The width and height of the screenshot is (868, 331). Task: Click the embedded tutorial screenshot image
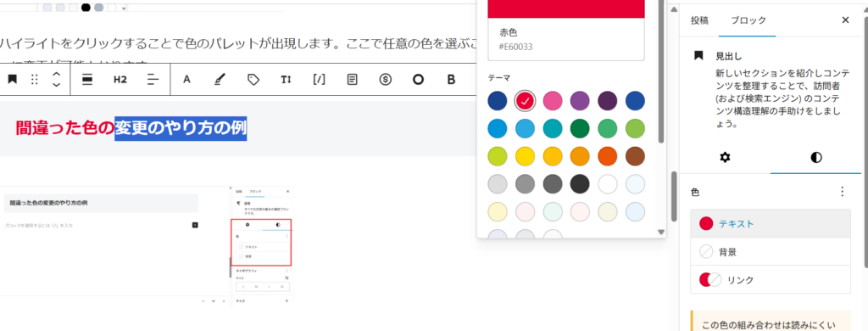coord(147,245)
